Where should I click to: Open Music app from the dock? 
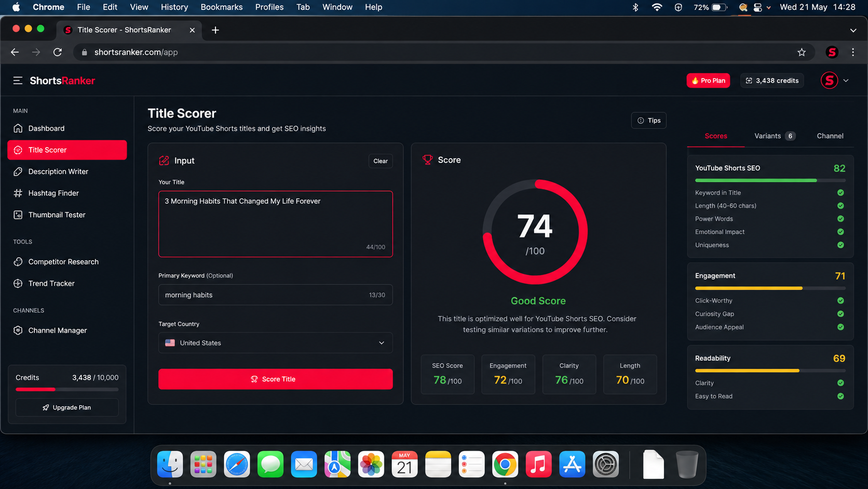[x=538, y=464]
